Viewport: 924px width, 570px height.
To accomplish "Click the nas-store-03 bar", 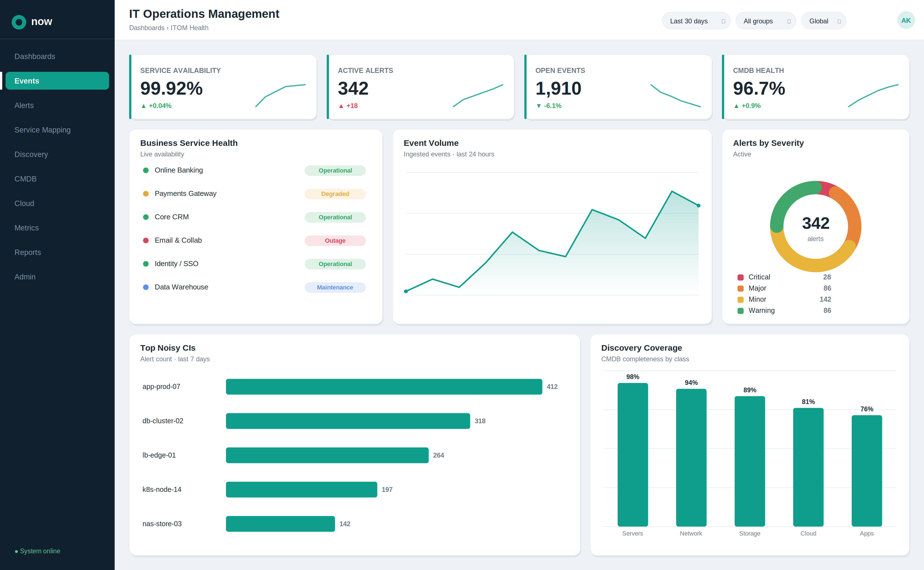I will point(281,524).
